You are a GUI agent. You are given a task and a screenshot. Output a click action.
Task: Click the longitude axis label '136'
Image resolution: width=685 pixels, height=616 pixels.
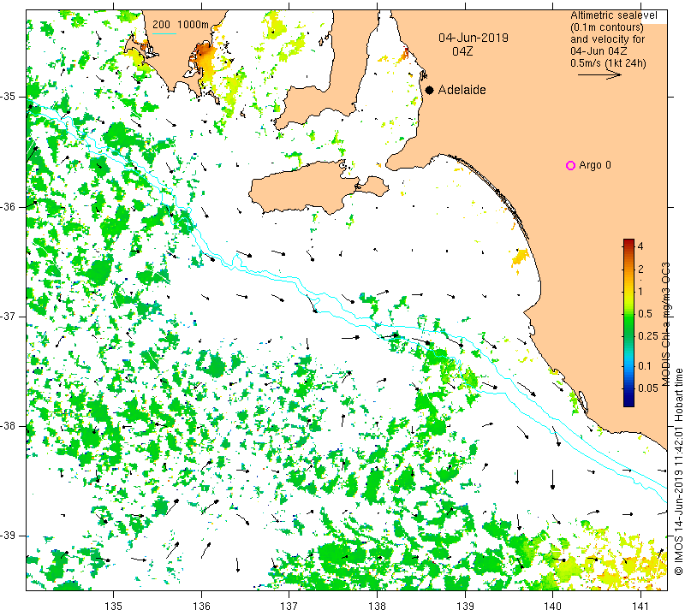[x=201, y=606]
